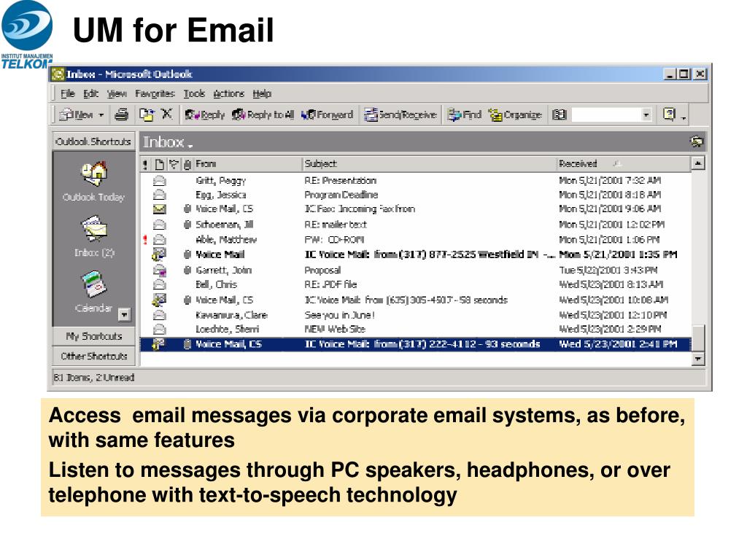747x560 pixels.
Task: Click the New message toolbar button
Action: tap(76, 114)
